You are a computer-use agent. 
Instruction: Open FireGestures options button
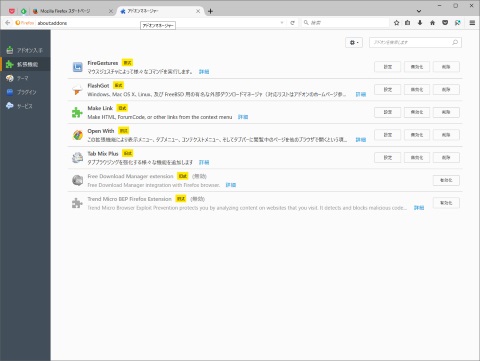[387, 67]
